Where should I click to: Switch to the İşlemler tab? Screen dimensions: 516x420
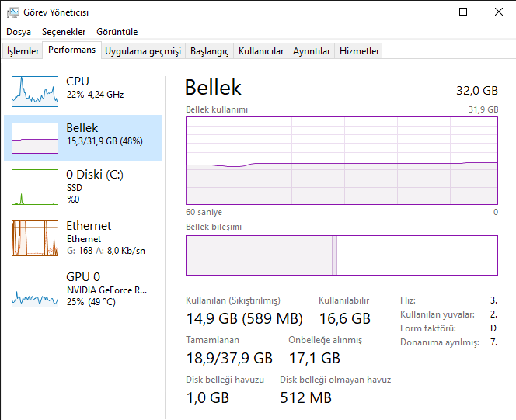point(23,51)
